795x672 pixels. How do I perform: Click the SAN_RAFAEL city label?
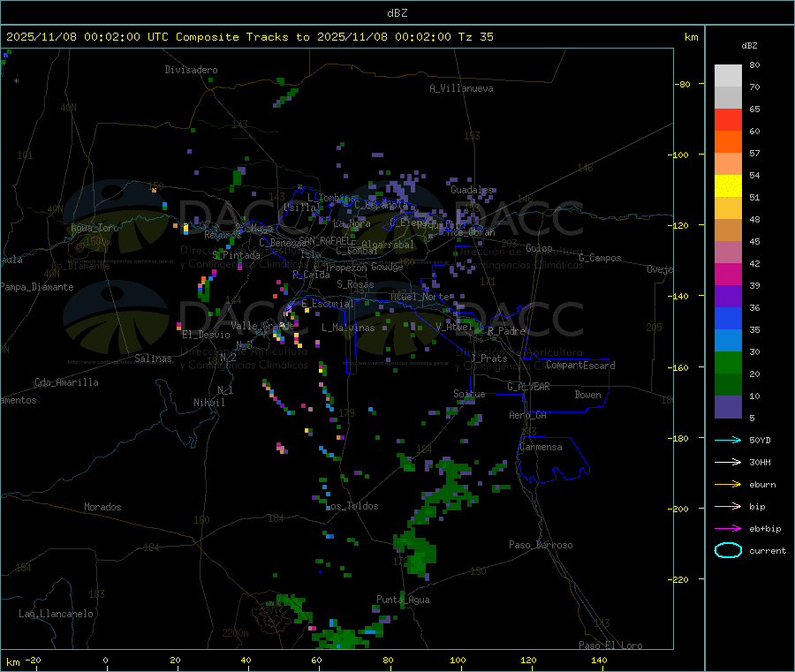pos(327,241)
